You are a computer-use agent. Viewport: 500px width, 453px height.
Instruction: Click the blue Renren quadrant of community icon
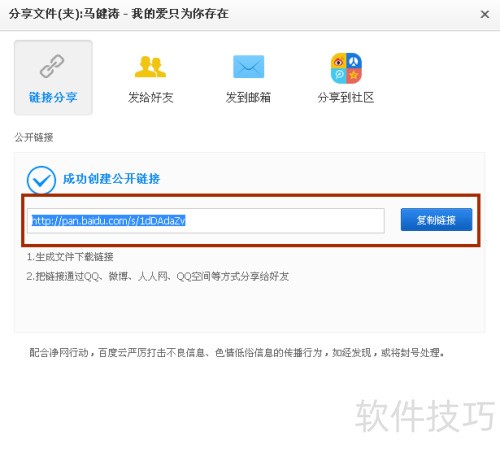point(354,61)
